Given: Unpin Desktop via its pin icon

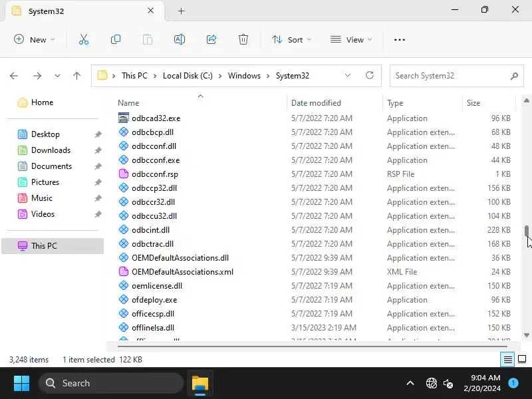Looking at the screenshot, I should [x=98, y=134].
